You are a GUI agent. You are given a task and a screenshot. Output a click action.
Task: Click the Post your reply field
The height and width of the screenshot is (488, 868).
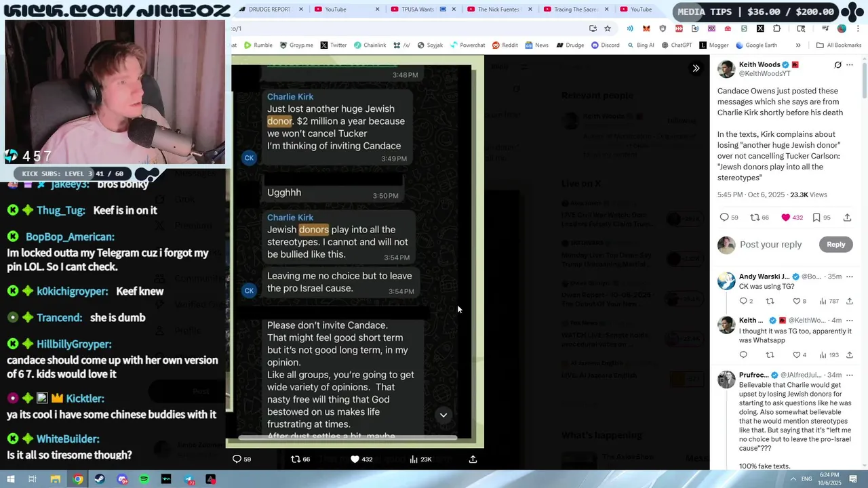pos(771,245)
